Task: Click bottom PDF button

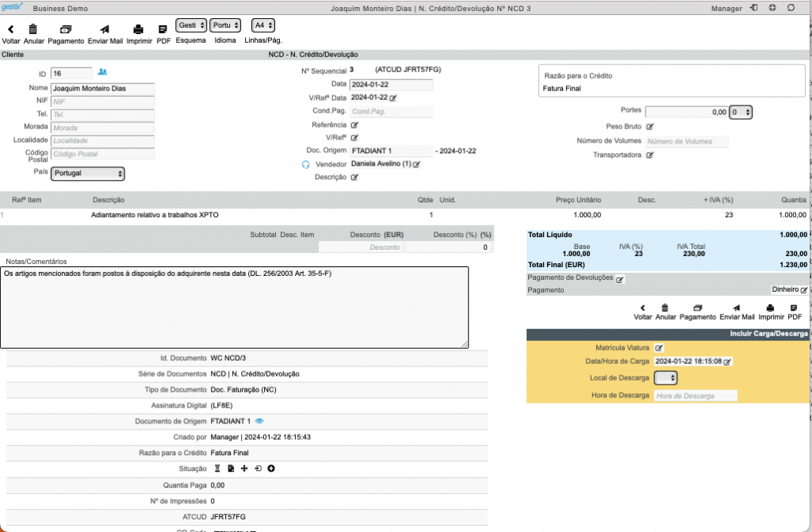Action: pos(795,312)
